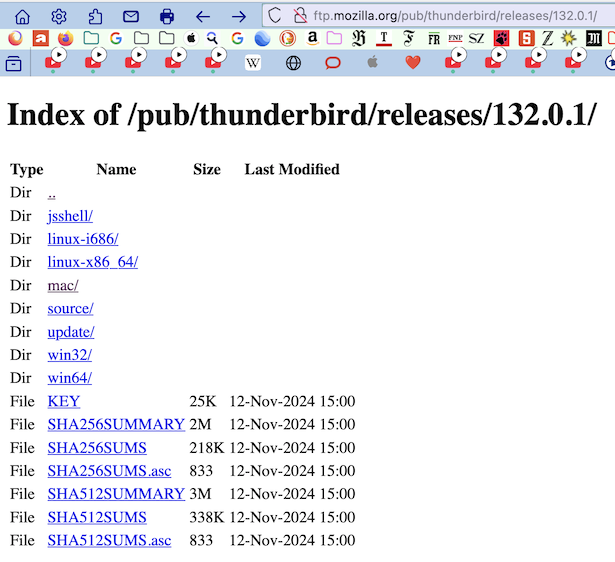The width and height of the screenshot is (615, 562).
Task: Switch to the red speech bubble tab
Action: 333,63
